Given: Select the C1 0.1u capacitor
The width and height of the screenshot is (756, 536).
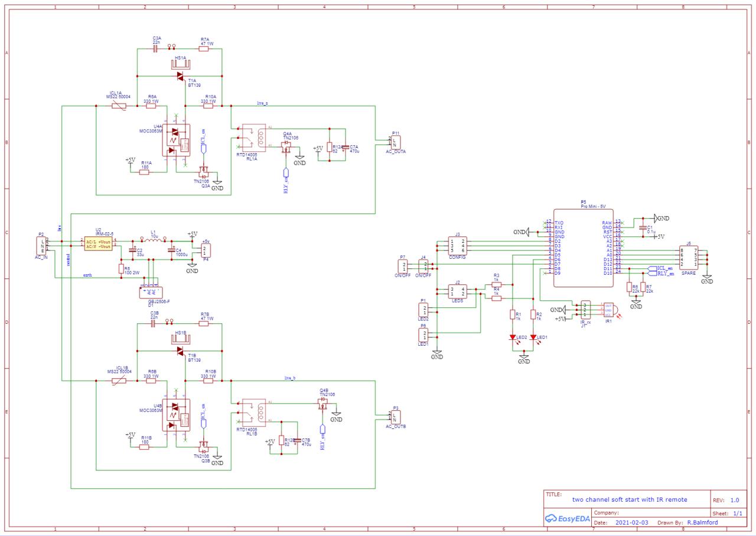Looking at the screenshot, I should (x=643, y=226).
